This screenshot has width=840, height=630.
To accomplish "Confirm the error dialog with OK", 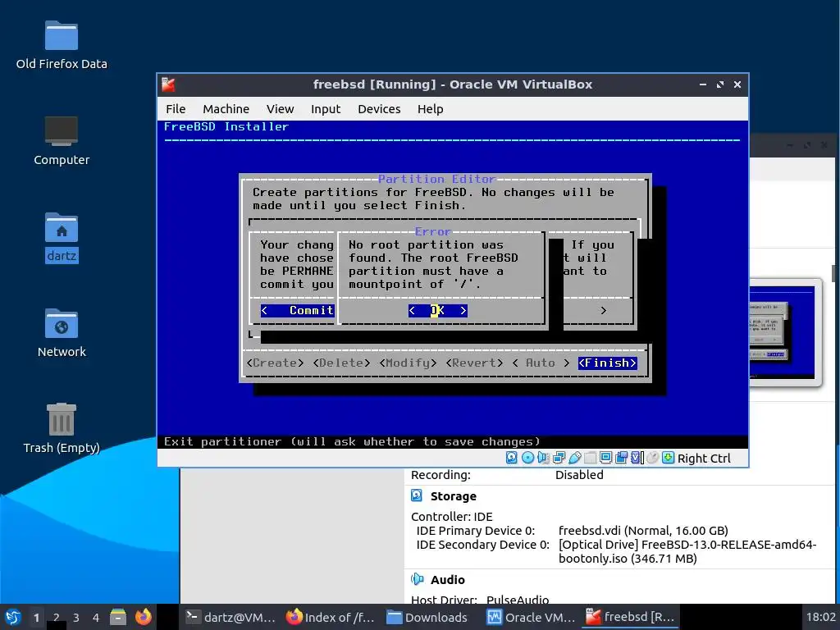I will [x=438, y=310].
